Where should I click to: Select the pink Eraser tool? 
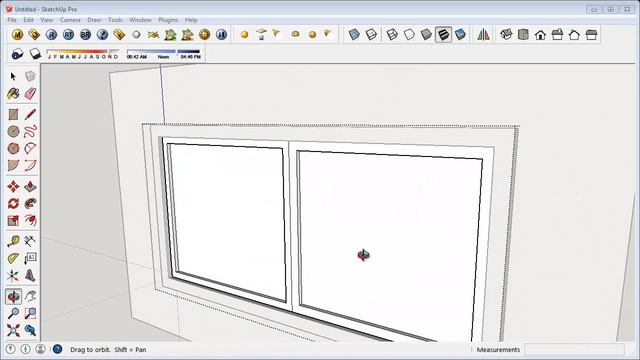coord(30,93)
